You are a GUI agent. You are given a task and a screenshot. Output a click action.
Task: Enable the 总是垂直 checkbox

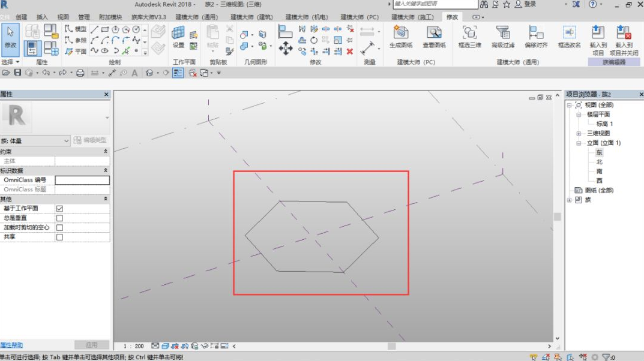[x=59, y=218]
